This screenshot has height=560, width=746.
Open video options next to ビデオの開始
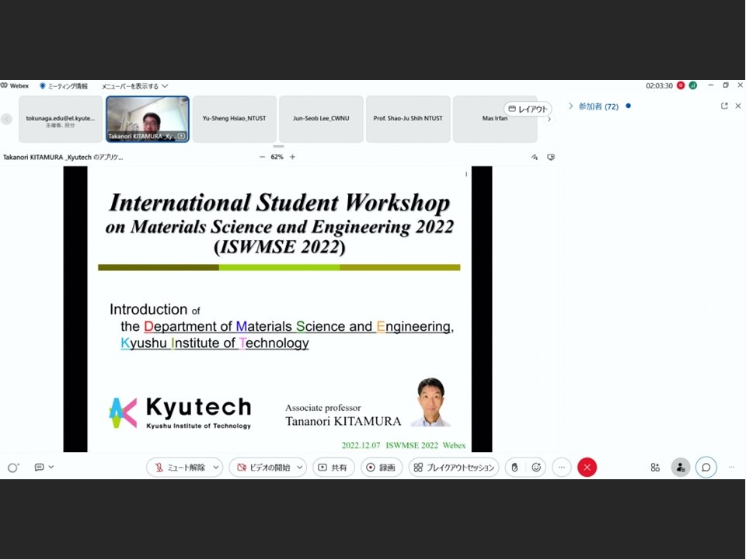coord(300,468)
